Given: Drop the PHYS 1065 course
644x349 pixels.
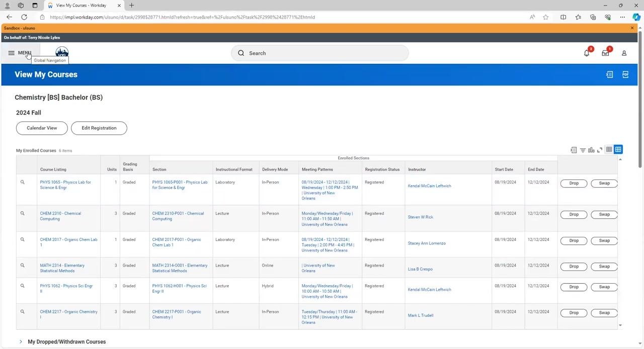Looking at the screenshot, I should [574, 183].
